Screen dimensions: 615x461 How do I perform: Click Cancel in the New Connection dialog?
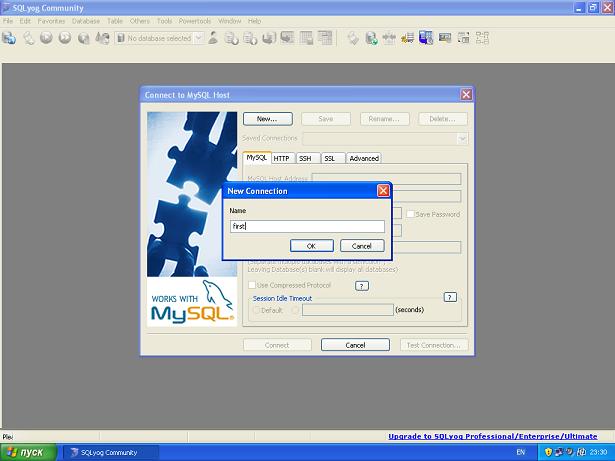click(362, 246)
